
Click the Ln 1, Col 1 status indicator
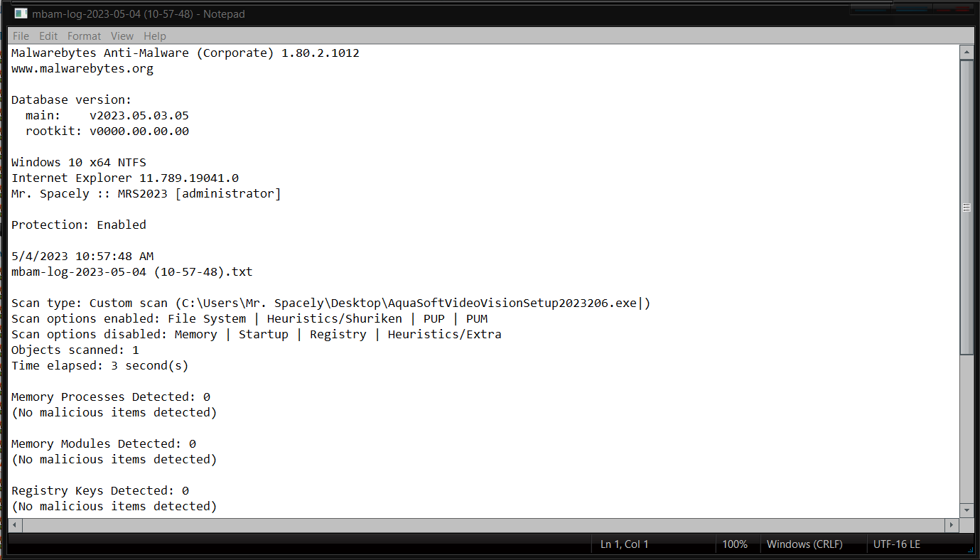pyautogui.click(x=625, y=544)
